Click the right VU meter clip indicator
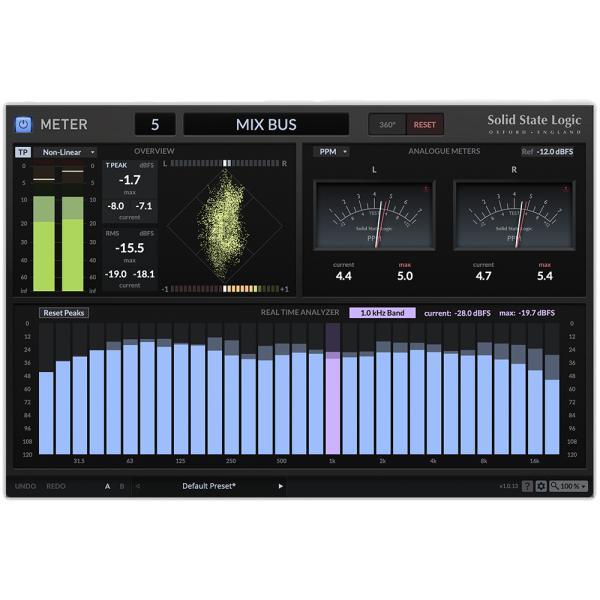Viewport: 600px width, 600px height. (565, 189)
